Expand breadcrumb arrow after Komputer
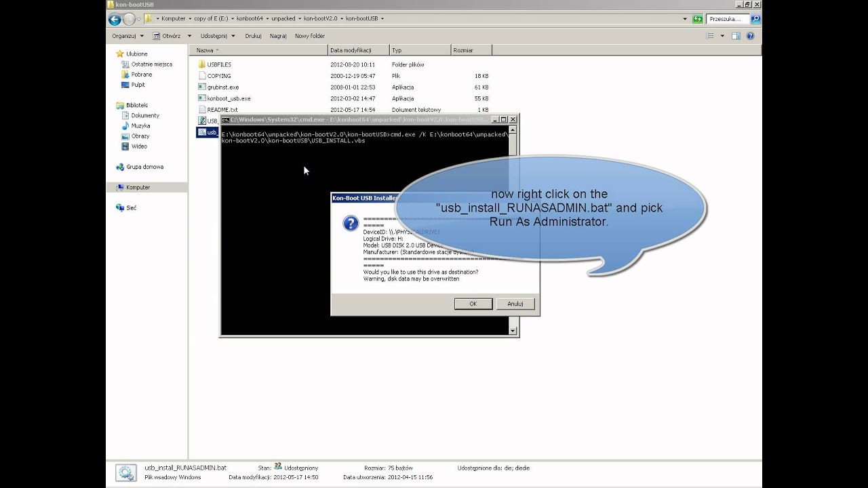 (190, 19)
